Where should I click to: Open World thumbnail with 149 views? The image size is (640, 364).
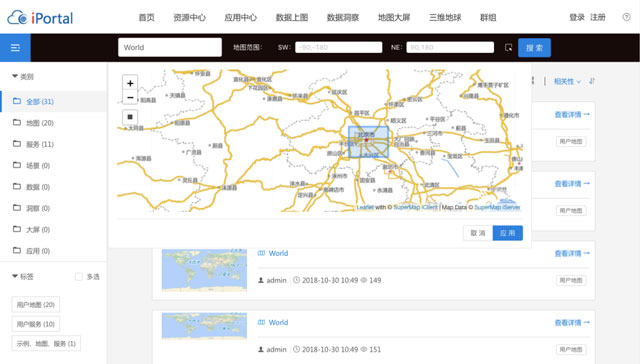pyautogui.click(x=204, y=270)
